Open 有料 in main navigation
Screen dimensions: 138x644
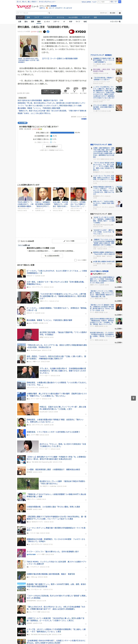point(95,17)
